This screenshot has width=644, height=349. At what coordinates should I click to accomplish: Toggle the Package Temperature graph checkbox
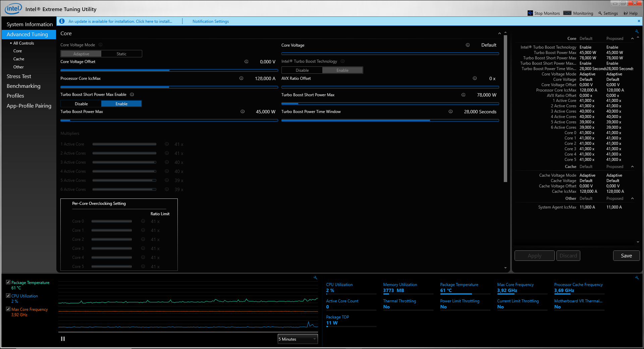(8, 282)
